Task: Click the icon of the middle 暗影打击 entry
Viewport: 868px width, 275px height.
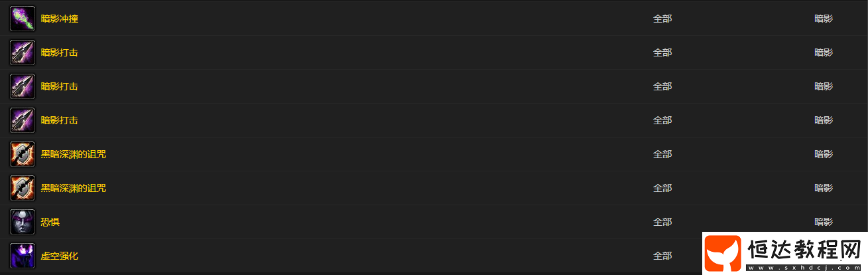Action: (23, 86)
